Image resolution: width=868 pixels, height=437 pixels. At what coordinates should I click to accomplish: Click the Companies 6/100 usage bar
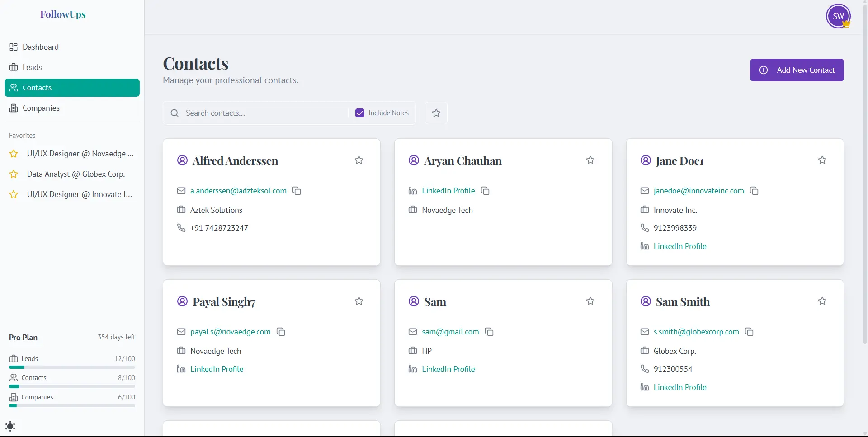tap(72, 406)
